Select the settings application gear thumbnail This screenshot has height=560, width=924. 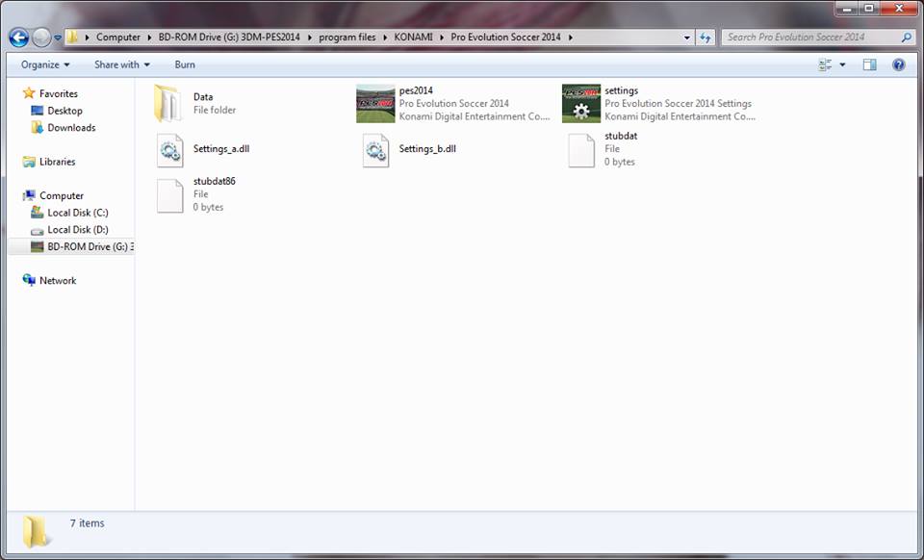[x=581, y=104]
